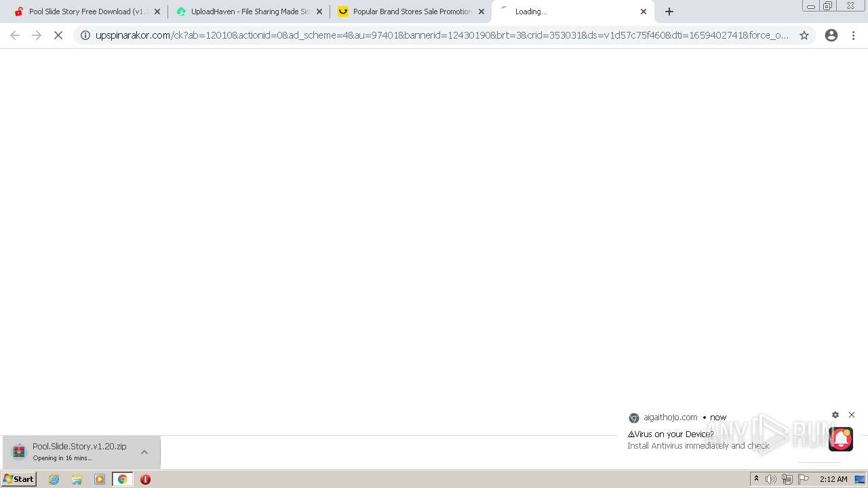This screenshot has height=488, width=868.
Task: Restore down the Chrome window
Action: [x=828, y=6]
